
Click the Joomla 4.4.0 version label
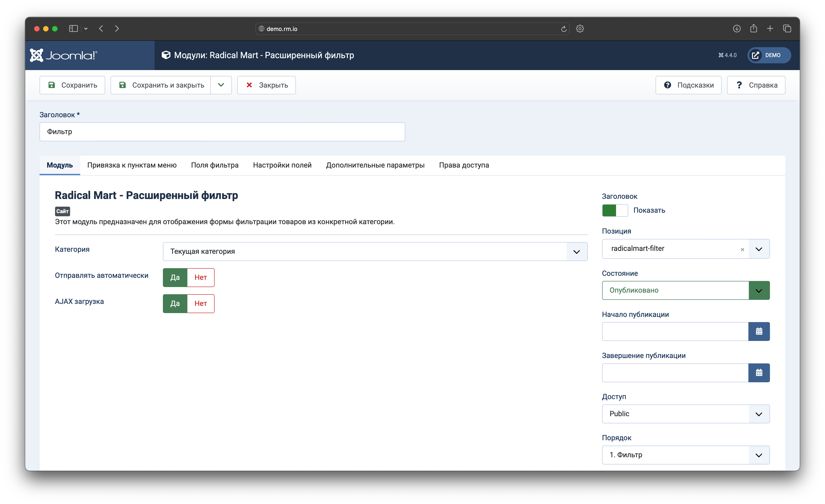tap(727, 55)
